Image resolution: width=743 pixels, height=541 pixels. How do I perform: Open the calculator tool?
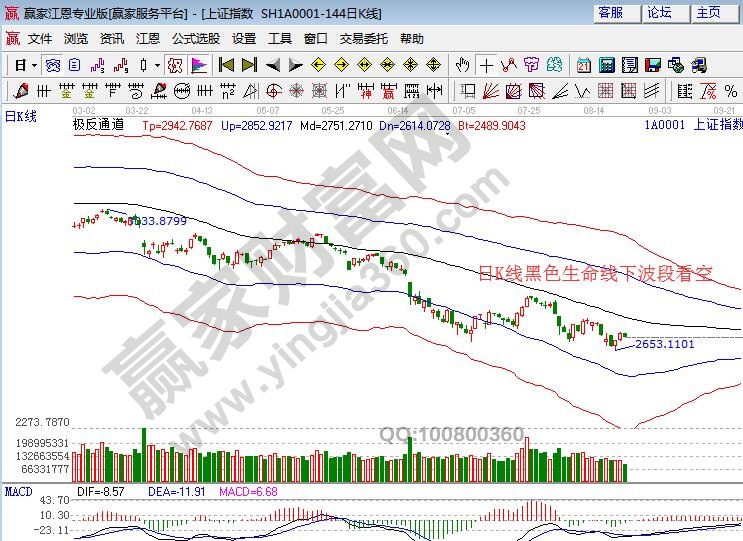607,65
